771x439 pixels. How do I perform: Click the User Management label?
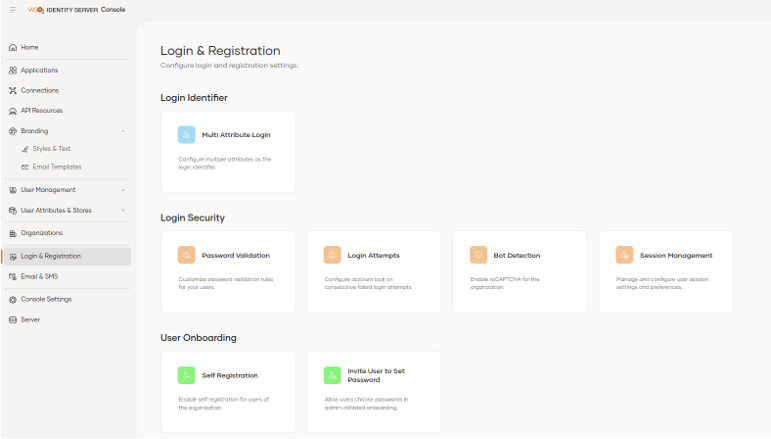(x=48, y=190)
